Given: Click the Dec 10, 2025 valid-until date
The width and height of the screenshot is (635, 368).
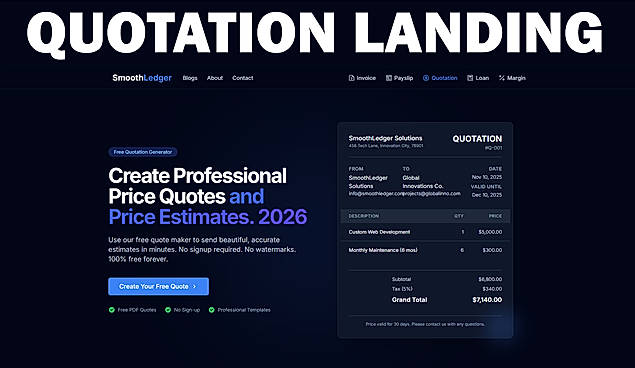Looking at the screenshot, I should tap(486, 195).
